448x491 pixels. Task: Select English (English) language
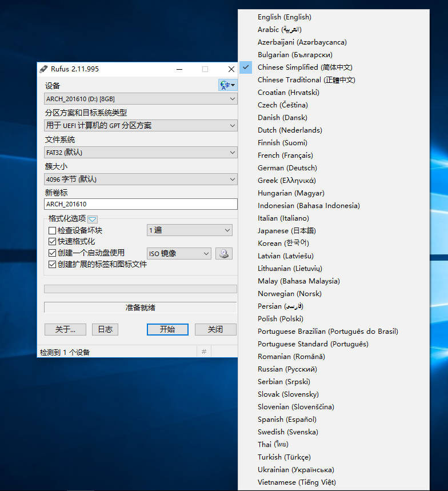(334, 17)
